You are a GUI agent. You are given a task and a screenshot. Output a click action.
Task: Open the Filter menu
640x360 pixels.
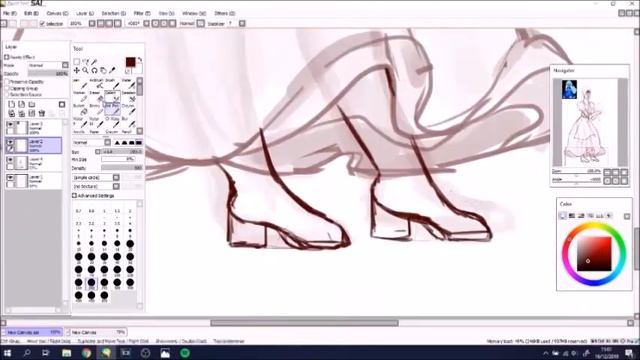tap(142, 13)
